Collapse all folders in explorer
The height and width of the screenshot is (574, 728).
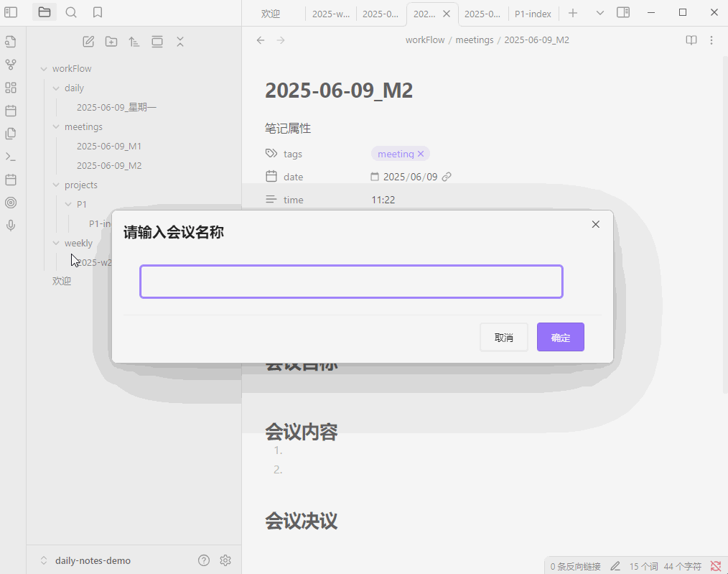[180, 42]
